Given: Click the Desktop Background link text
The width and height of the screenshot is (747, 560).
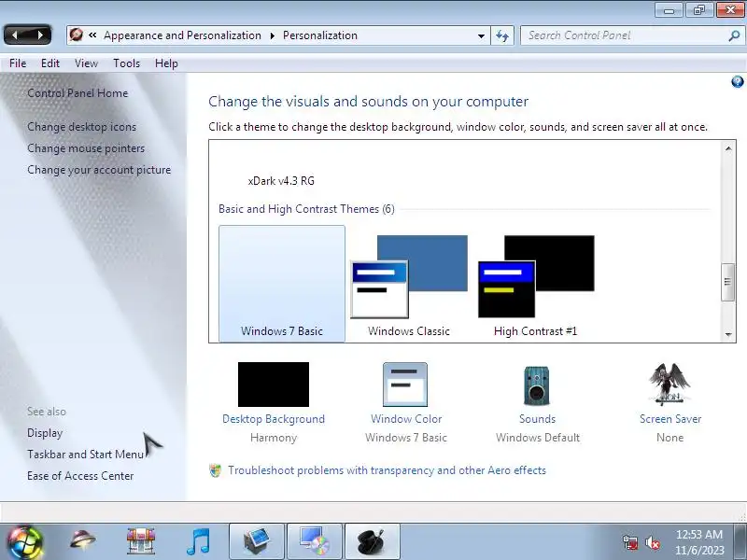Looking at the screenshot, I should tap(274, 419).
